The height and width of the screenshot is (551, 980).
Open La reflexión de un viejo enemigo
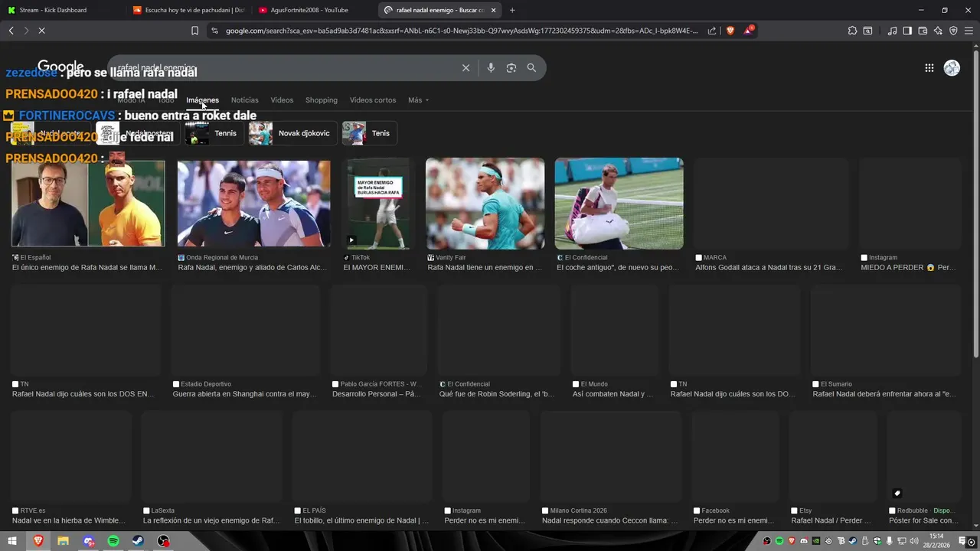click(211, 520)
